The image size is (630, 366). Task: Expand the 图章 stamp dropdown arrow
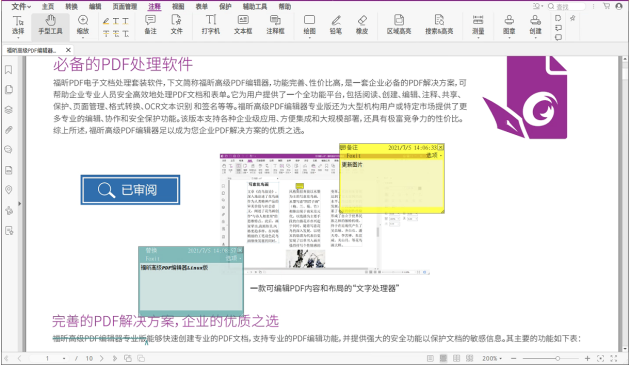[509, 37]
